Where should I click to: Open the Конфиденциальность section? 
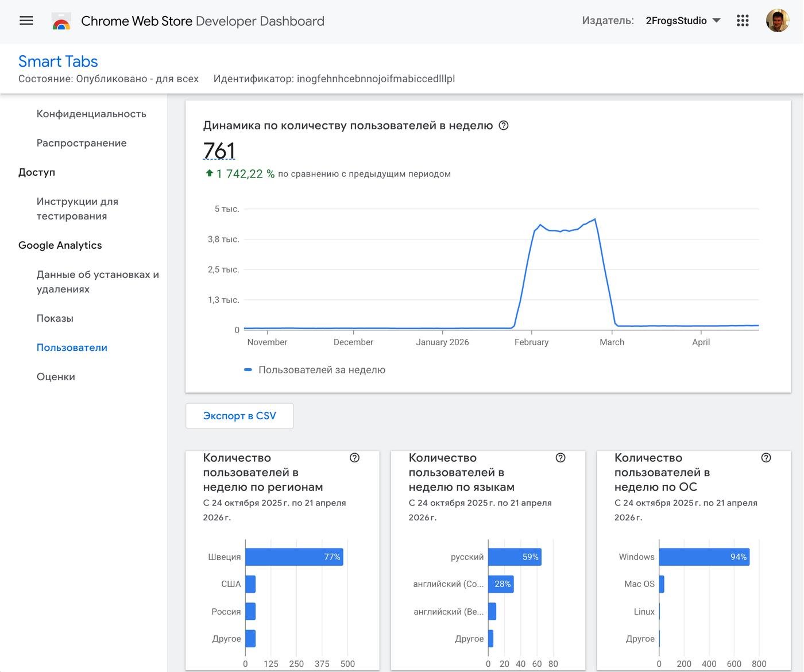[x=91, y=114]
